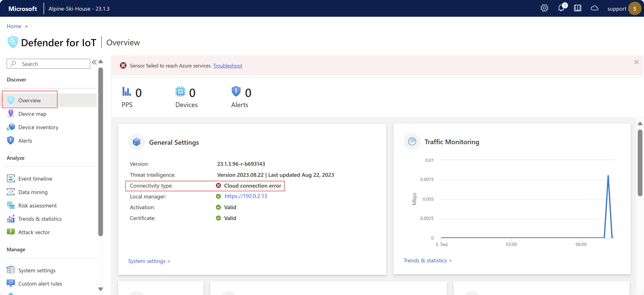Collapse the sidebar with double chevron
Image resolution: width=644 pixels, height=295 pixels.
(x=94, y=62)
